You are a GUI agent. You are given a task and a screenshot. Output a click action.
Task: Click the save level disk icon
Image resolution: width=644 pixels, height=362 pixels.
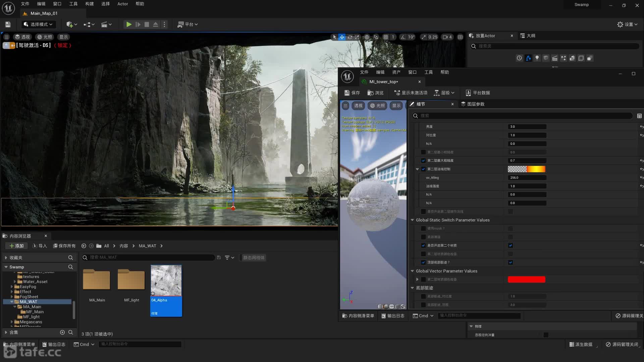8,24
